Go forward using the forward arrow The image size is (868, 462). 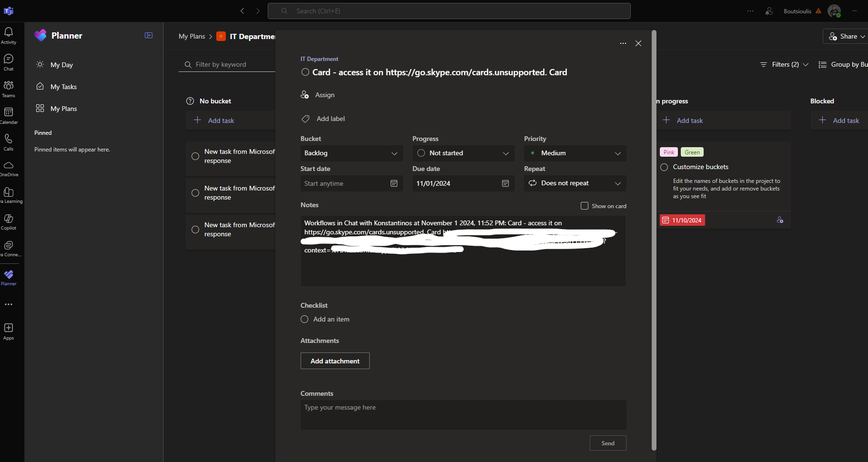[258, 11]
